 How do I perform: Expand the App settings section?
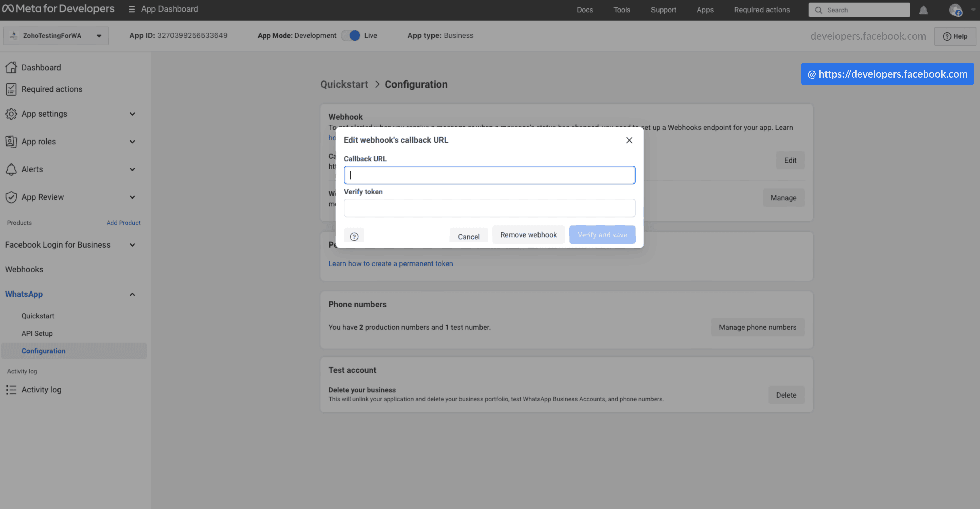(x=132, y=114)
